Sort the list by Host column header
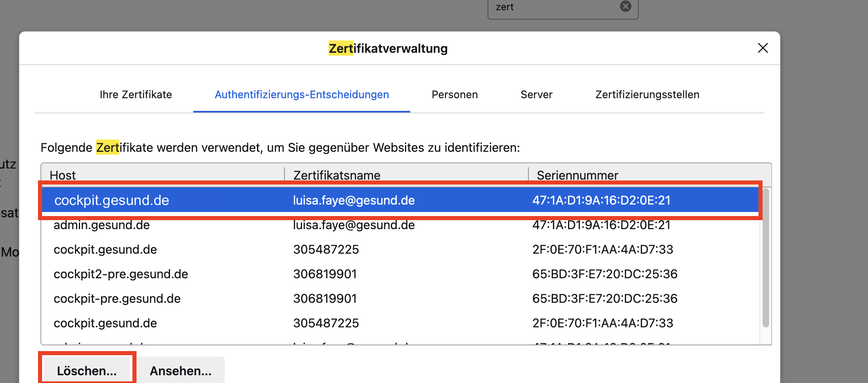 163,175
